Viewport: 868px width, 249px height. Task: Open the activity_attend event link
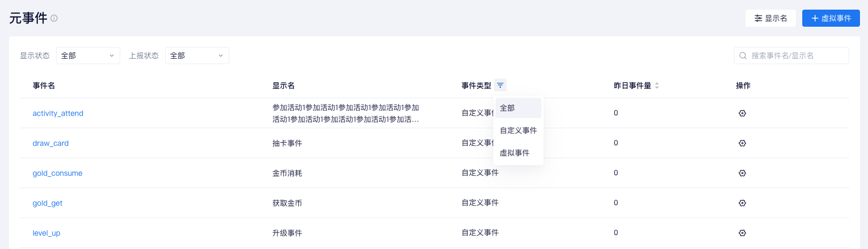point(58,113)
